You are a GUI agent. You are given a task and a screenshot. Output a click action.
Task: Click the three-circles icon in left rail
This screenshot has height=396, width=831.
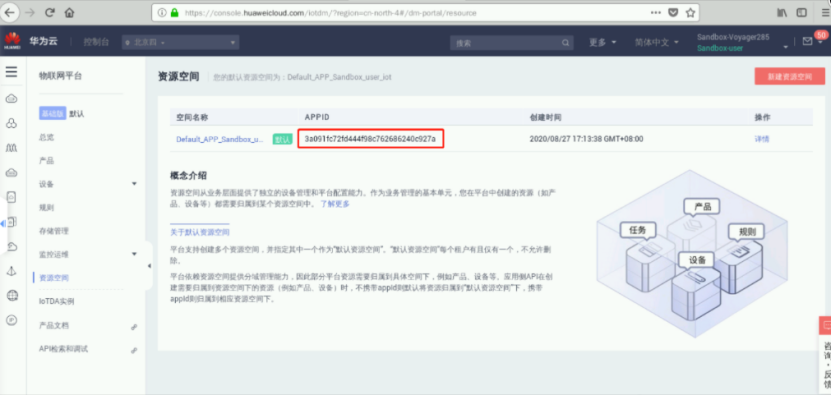point(11,124)
